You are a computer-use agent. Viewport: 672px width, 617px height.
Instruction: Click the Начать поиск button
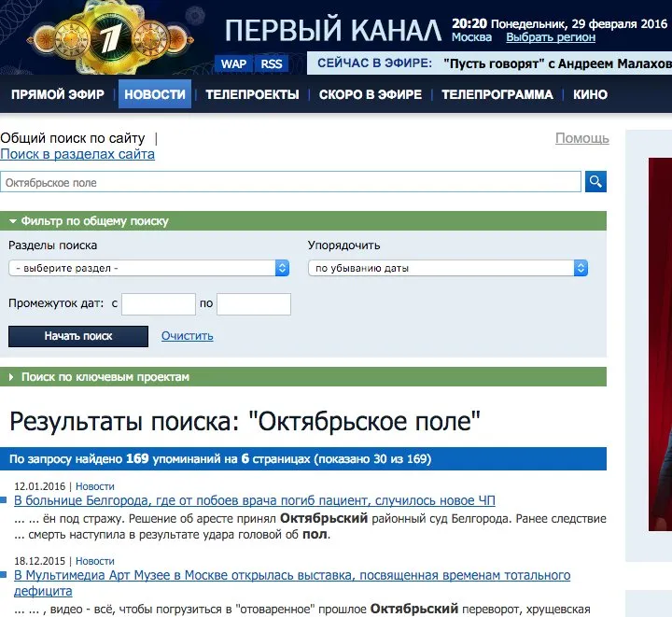pos(78,336)
